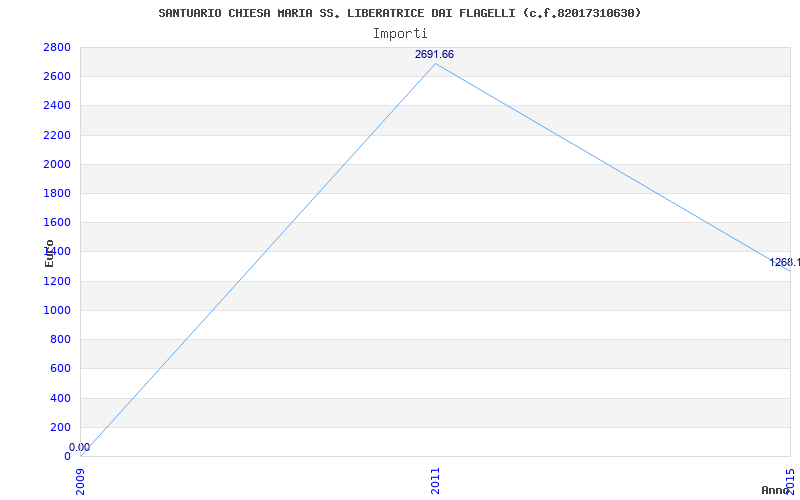Click the 2200 y-axis tick label

click(57, 135)
